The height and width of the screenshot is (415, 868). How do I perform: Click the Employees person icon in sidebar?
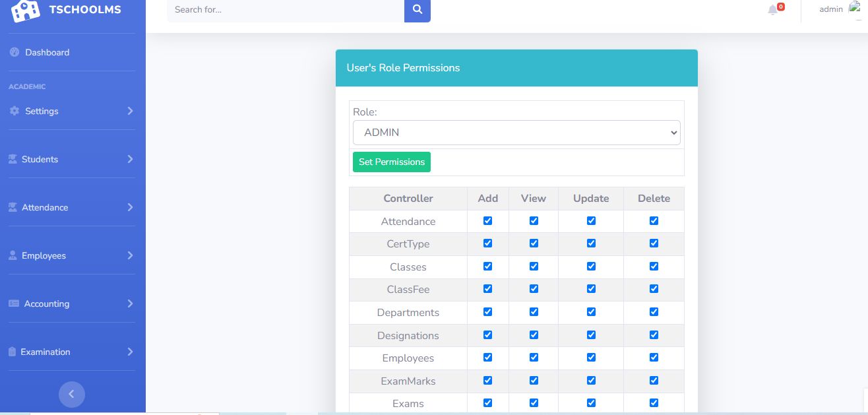[x=13, y=255]
